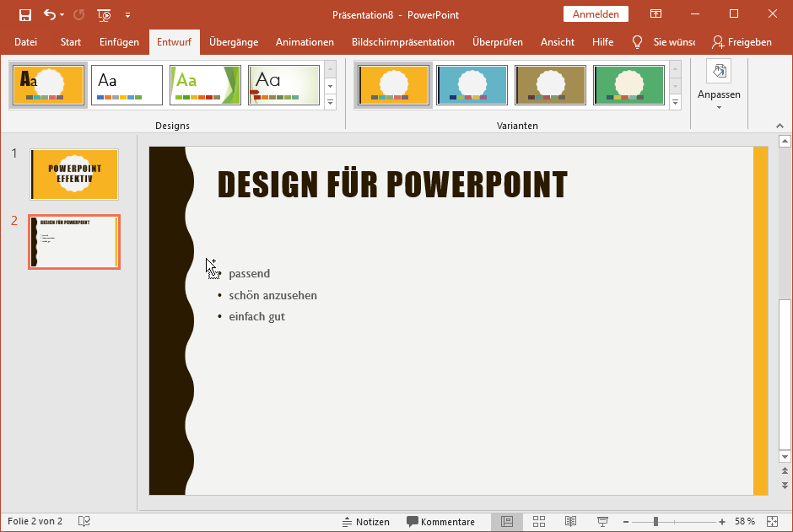Switch to the Start tab
This screenshot has height=532, width=793.
click(70, 42)
